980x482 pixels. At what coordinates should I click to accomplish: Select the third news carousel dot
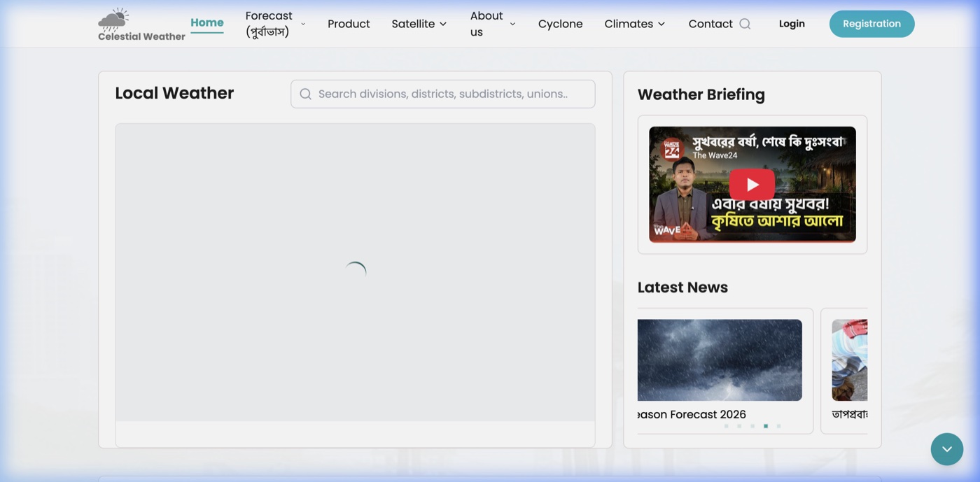(752, 426)
